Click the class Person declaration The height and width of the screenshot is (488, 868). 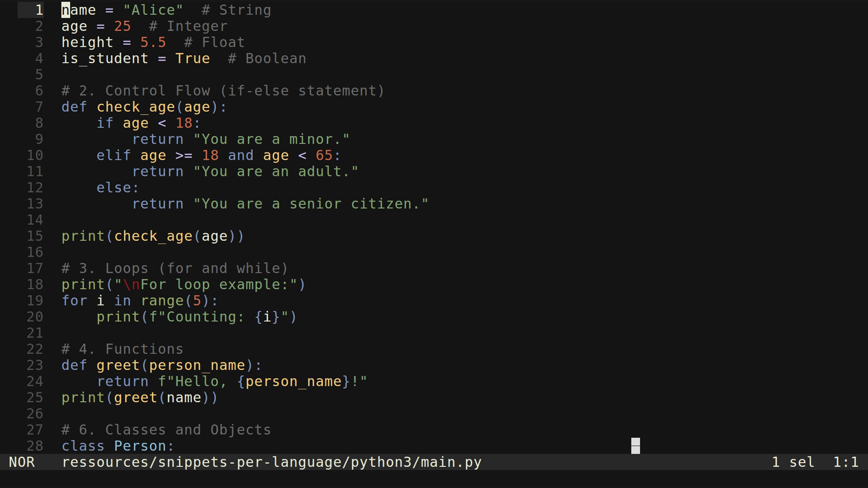click(117, 446)
